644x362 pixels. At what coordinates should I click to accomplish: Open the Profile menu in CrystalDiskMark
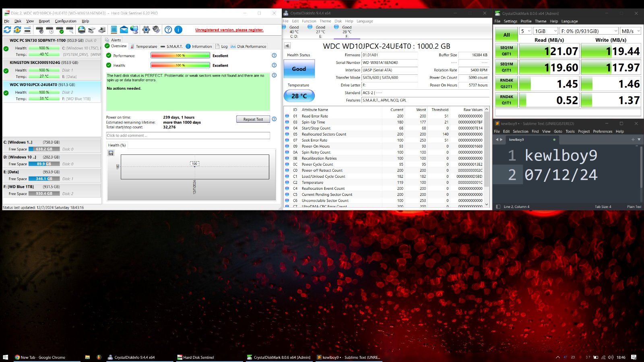[526, 21]
